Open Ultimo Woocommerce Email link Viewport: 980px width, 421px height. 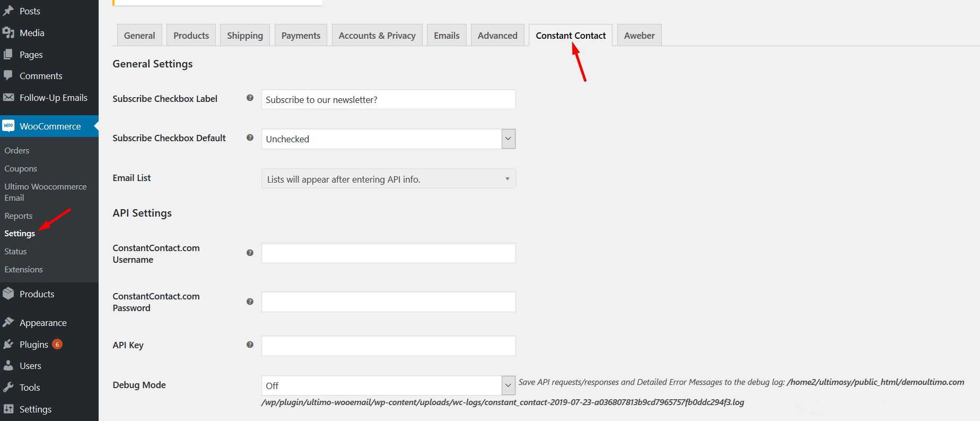pos(45,192)
